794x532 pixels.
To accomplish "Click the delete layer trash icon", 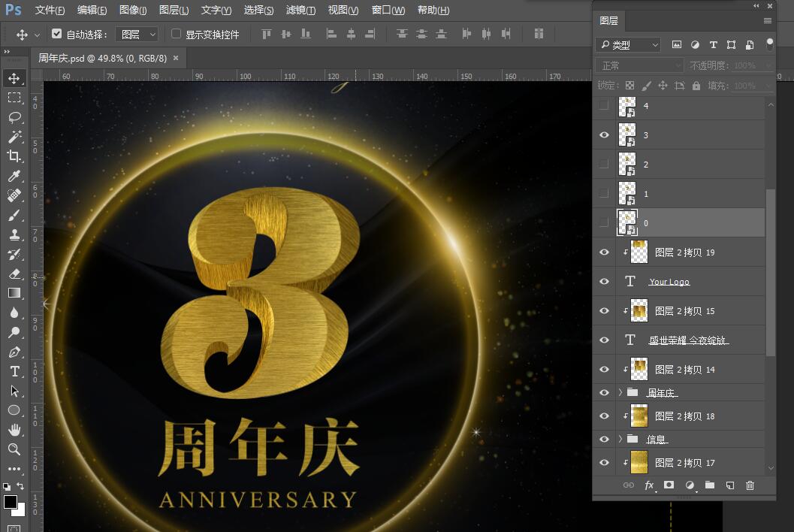I will [750, 485].
